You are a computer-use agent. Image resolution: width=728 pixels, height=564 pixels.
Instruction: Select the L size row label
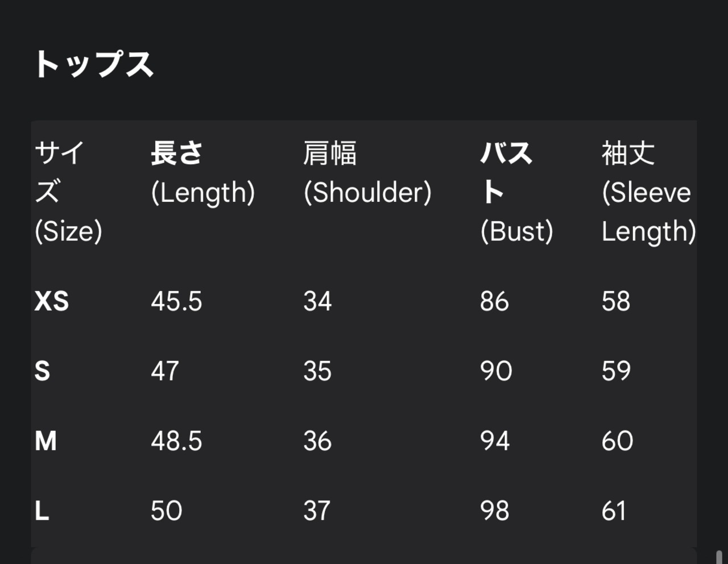[x=42, y=511]
